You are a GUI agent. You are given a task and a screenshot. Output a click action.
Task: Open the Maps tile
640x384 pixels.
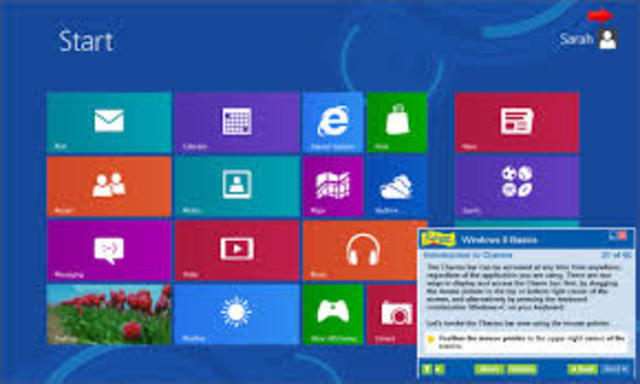pos(333,186)
